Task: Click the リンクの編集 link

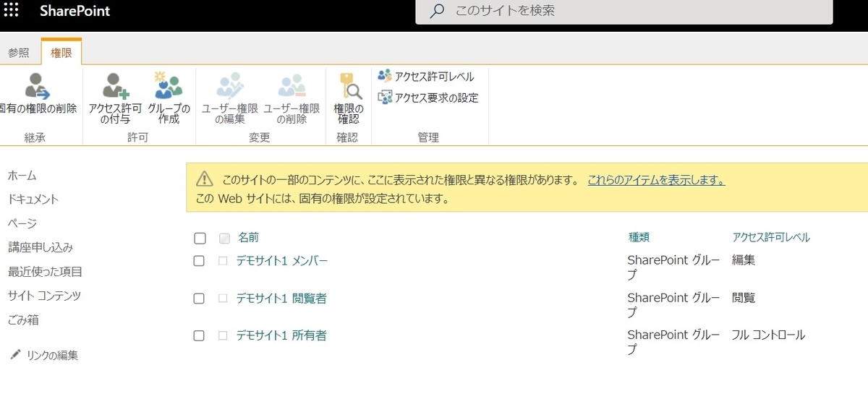Action: tap(52, 355)
